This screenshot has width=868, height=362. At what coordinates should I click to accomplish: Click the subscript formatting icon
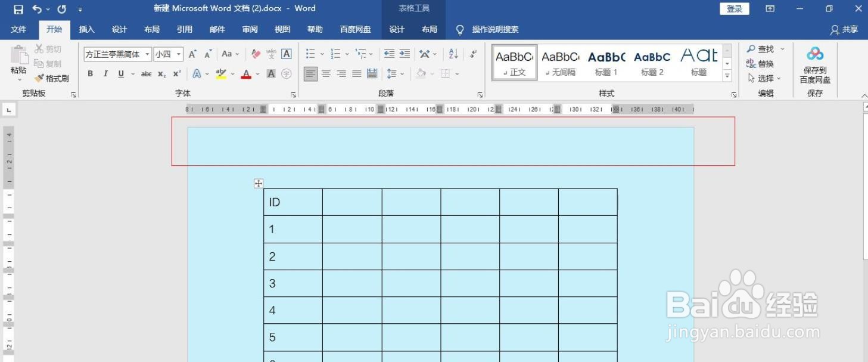point(161,74)
